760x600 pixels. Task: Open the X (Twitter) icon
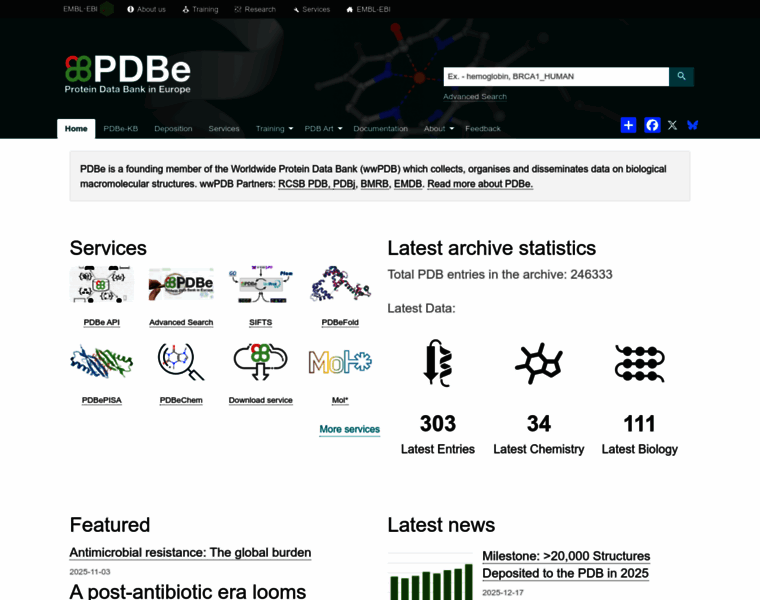pyautogui.click(x=672, y=125)
